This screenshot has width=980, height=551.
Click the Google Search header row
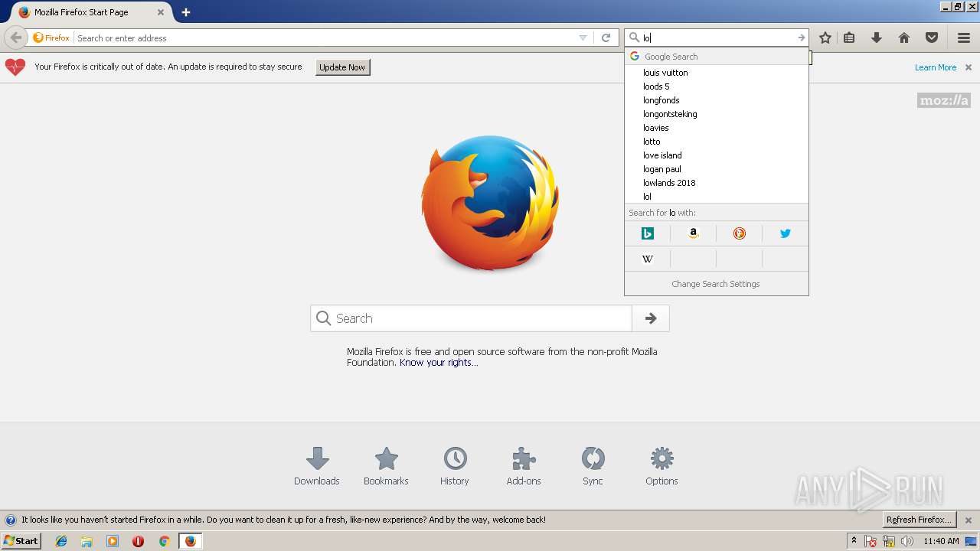pos(717,57)
